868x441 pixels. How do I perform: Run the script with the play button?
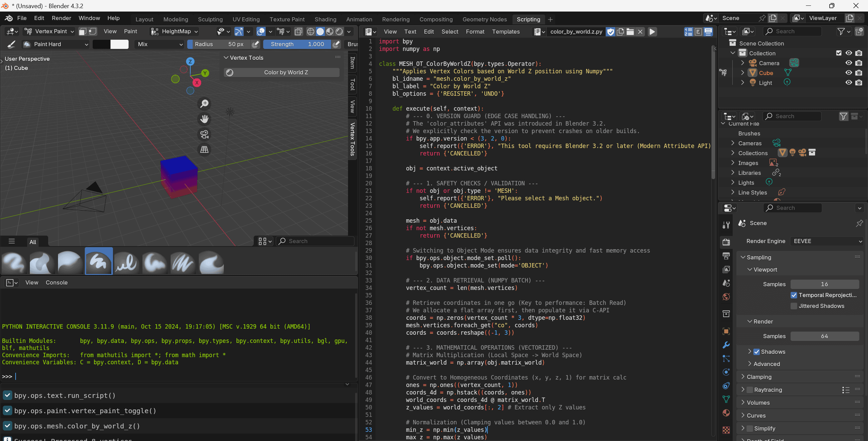point(652,32)
